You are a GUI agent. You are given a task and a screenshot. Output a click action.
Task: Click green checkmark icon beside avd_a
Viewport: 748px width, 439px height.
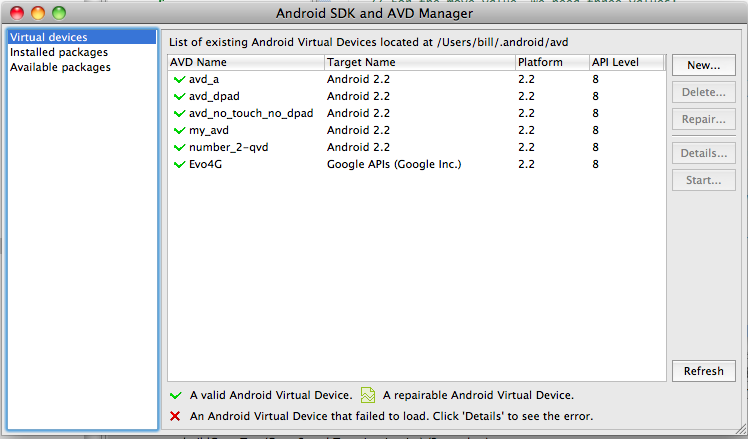179,79
